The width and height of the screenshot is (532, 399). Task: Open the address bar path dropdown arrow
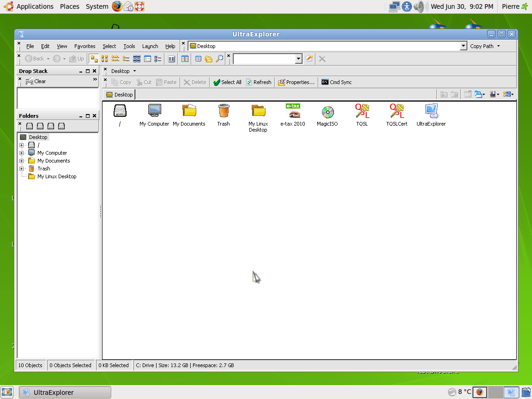(463, 46)
